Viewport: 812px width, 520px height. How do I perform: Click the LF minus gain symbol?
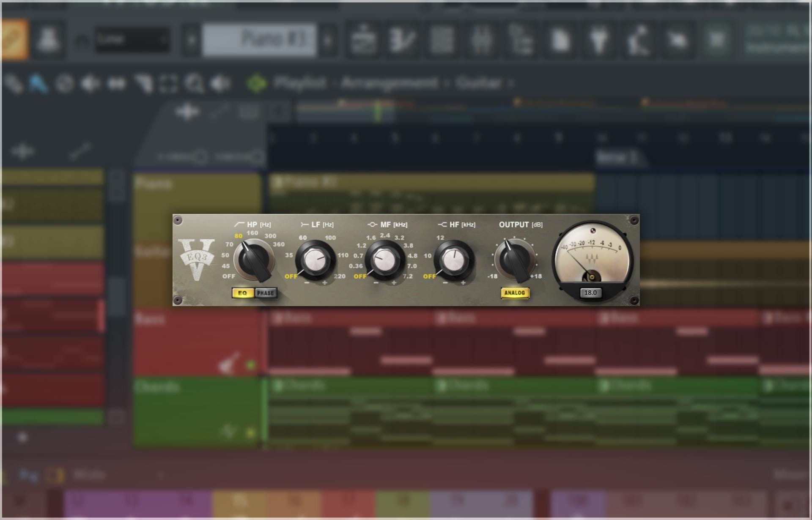point(307,283)
